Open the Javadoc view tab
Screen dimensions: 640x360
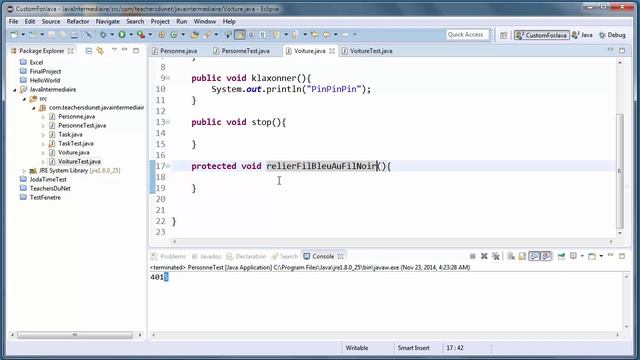tap(207, 256)
